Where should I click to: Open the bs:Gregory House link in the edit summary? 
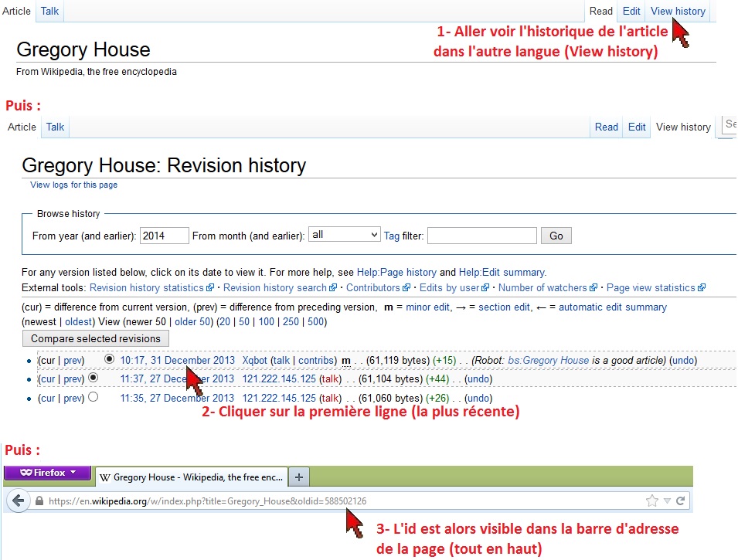549,360
